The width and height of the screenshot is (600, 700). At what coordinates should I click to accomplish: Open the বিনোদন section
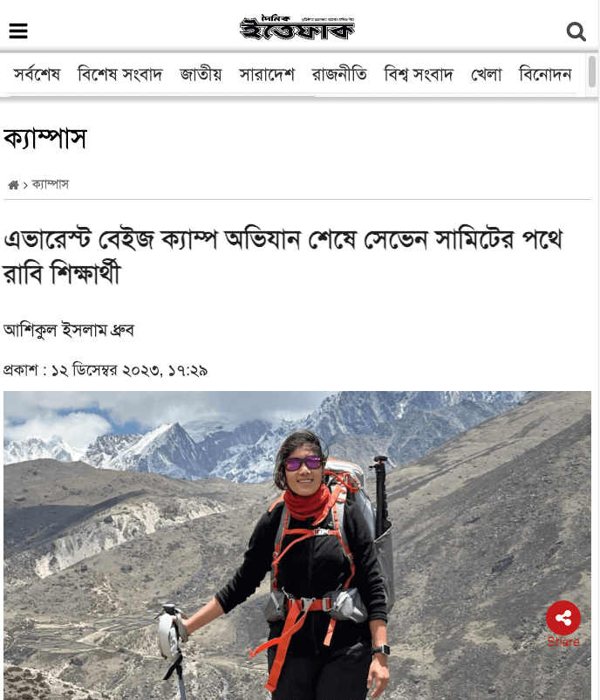pyautogui.click(x=545, y=74)
